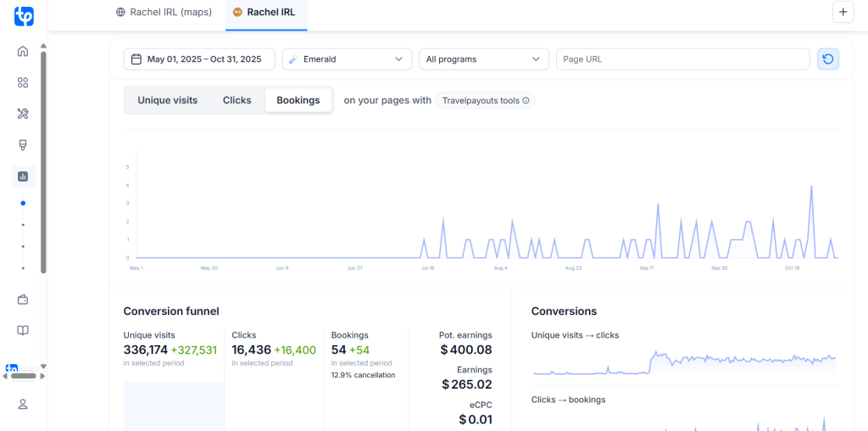Click the plus button to add project
Viewport: 868px width, 431px height.
tap(843, 12)
